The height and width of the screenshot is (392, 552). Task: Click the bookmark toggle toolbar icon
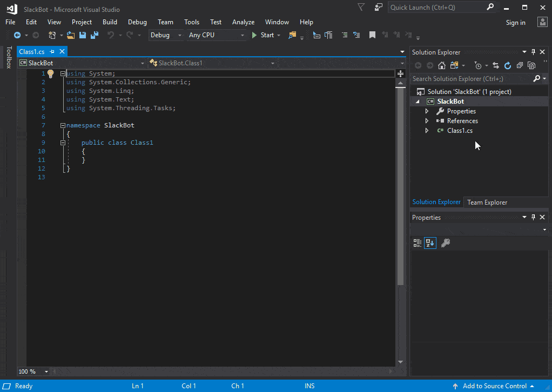pyautogui.click(x=372, y=35)
